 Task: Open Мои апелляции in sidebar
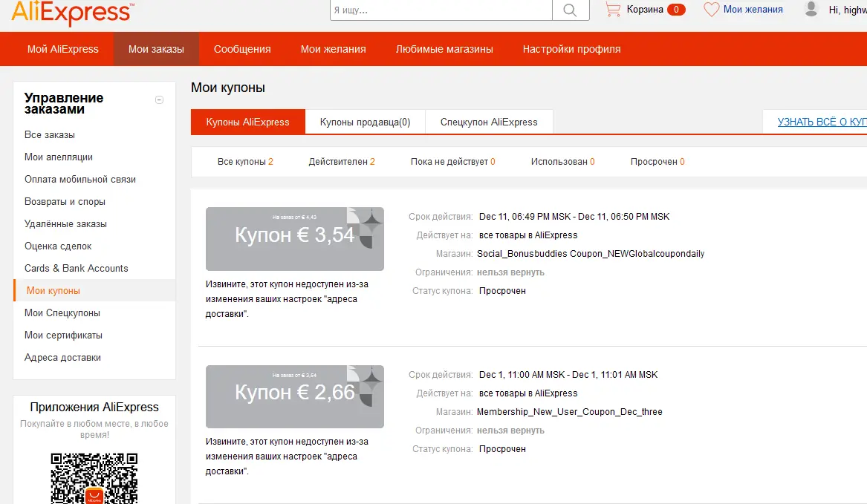coord(59,157)
